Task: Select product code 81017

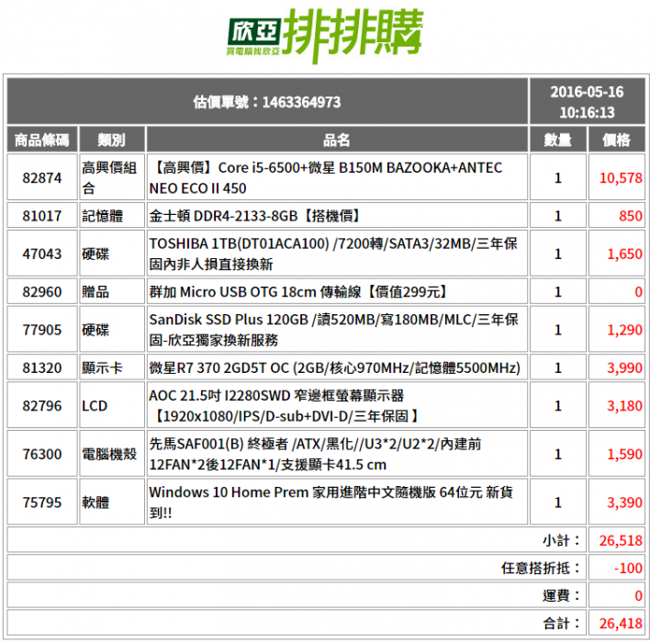Action: point(42,216)
